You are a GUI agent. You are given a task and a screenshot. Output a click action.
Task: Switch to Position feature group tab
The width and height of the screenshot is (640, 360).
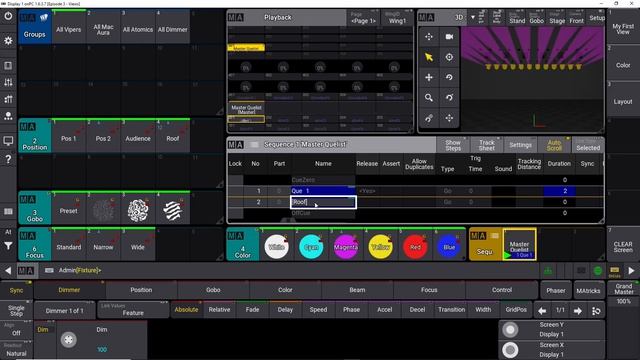pos(141,290)
